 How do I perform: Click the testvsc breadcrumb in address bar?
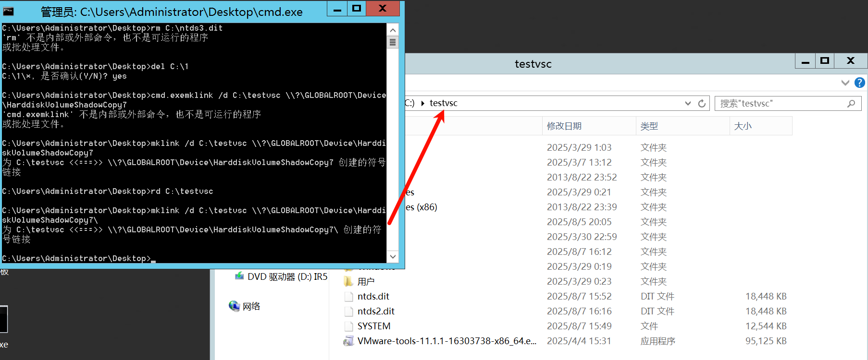(443, 103)
